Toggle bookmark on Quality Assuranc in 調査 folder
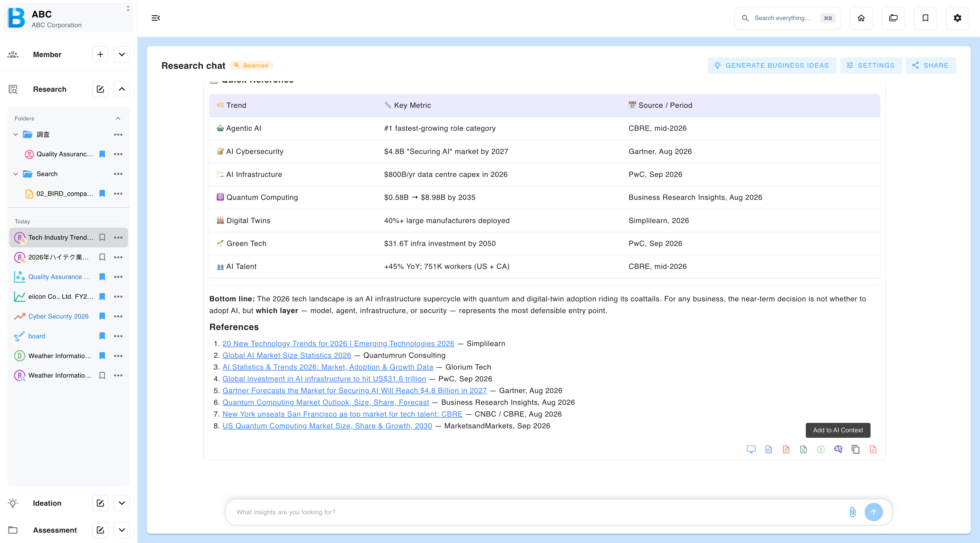This screenshot has width=980, height=543. (x=102, y=154)
